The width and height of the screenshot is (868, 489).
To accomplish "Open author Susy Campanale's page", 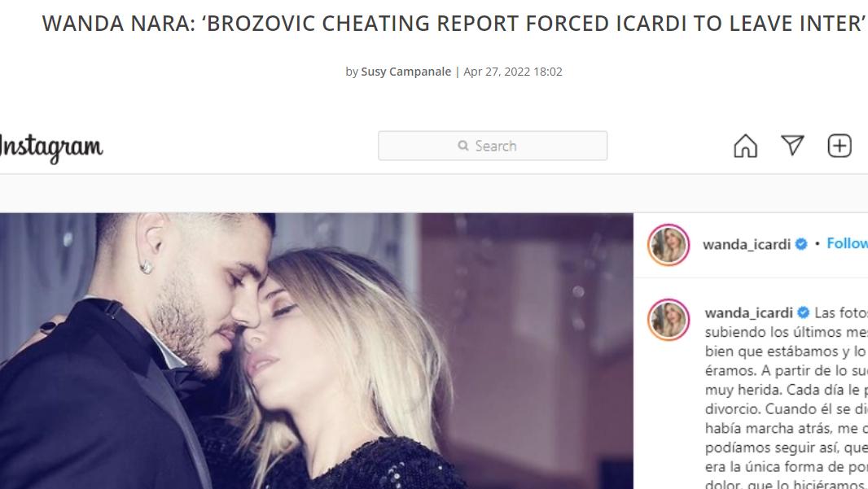I will point(406,72).
